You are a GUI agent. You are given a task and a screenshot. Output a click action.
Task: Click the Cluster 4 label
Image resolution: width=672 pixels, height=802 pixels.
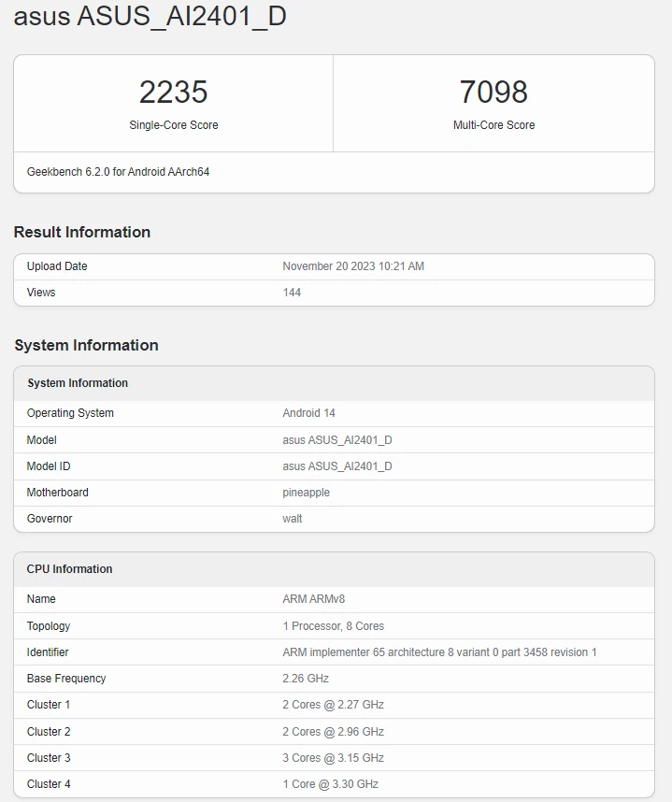[x=49, y=783]
